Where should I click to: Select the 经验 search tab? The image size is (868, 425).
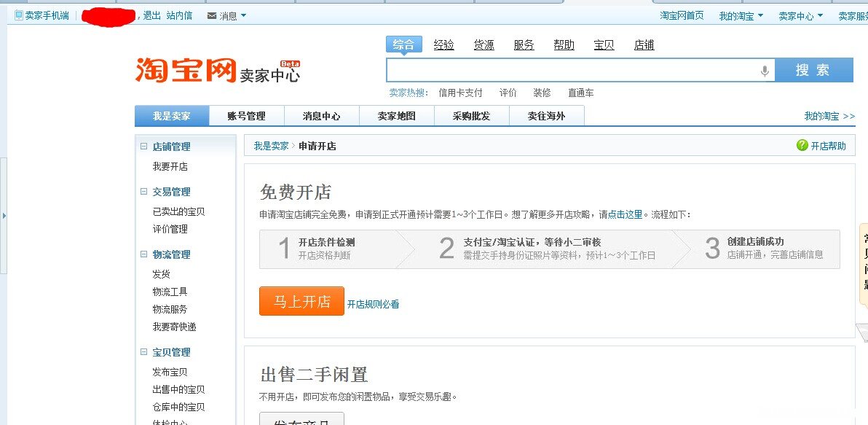(x=444, y=45)
